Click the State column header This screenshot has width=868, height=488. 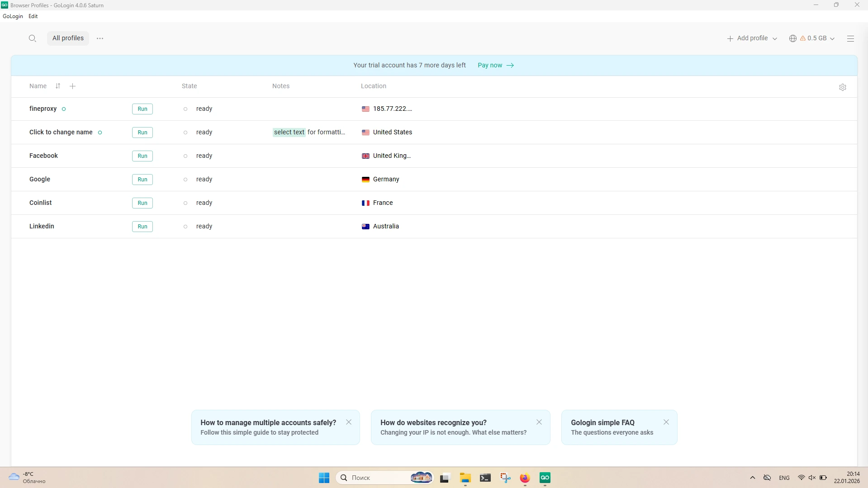click(190, 86)
